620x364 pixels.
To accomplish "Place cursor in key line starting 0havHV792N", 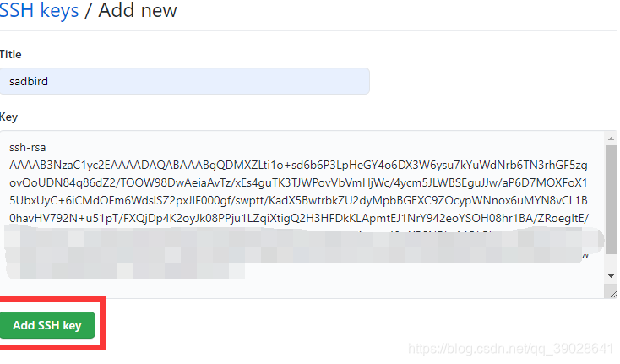I will coord(299,218).
